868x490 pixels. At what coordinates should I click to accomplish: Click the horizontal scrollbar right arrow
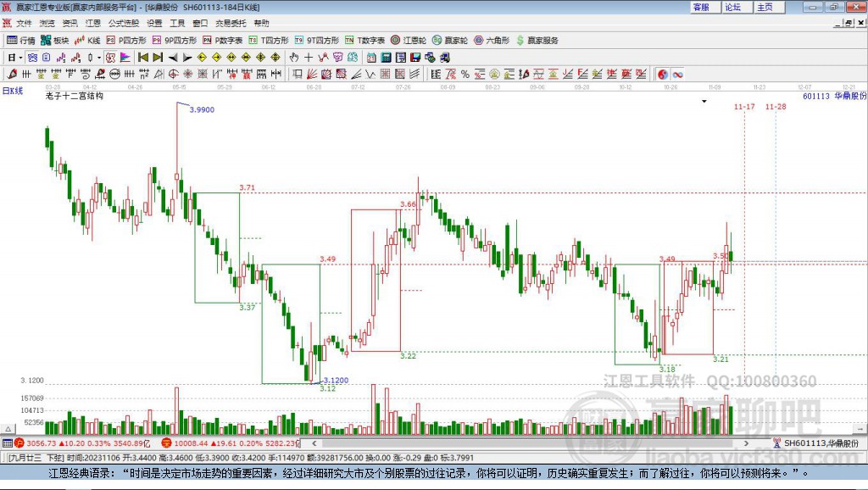click(x=746, y=443)
